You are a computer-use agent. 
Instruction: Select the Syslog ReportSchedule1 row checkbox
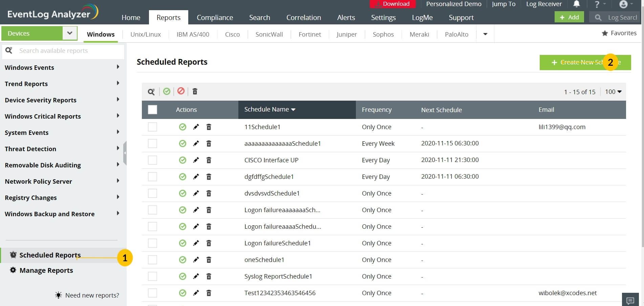(x=153, y=277)
